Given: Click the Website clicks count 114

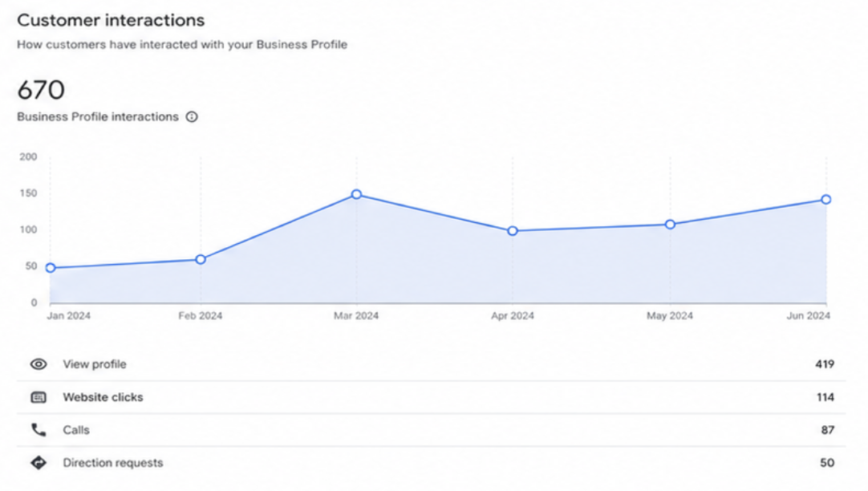Looking at the screenshot, I should tap(825, 397).
